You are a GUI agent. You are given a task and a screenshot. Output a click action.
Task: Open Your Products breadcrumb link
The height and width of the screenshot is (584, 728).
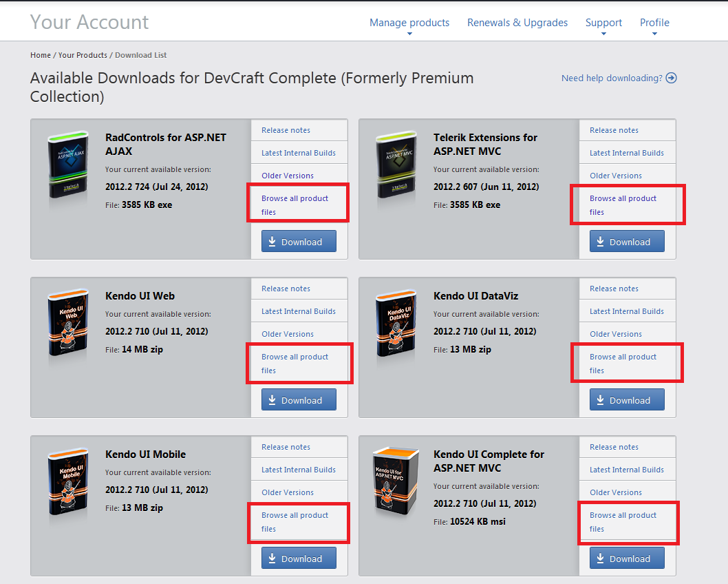coord(83,55)
